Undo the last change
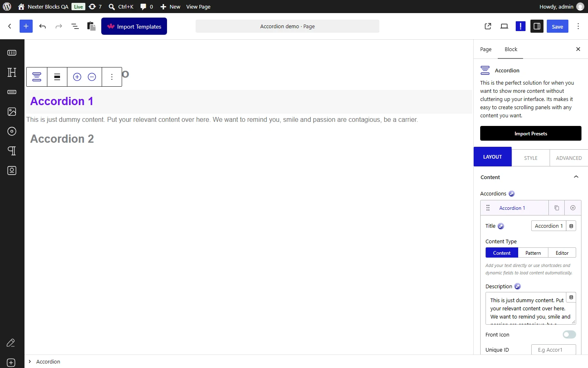Screen dimensions: 588x368 [x=42, y=26]
